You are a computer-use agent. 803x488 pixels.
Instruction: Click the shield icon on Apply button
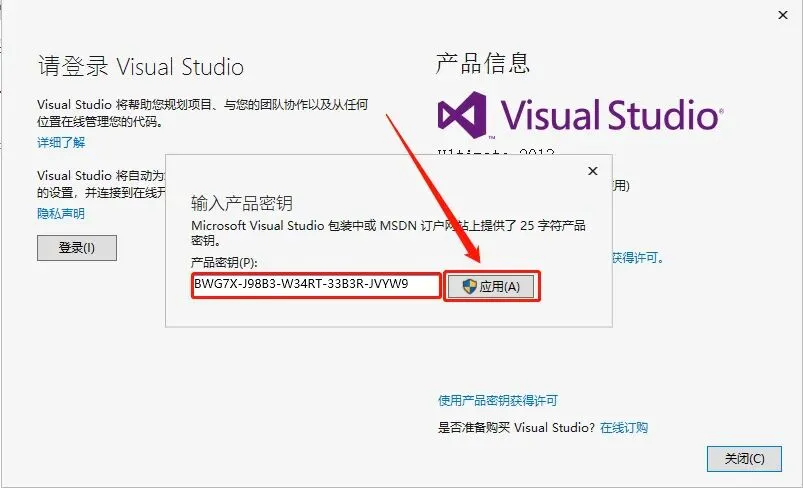pos(469,286)
